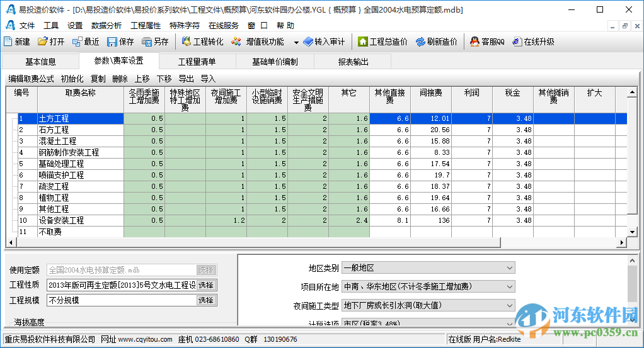
Task: Open the 特殊字符 menu
Action: pyautogui.click(x=185, y=25)
